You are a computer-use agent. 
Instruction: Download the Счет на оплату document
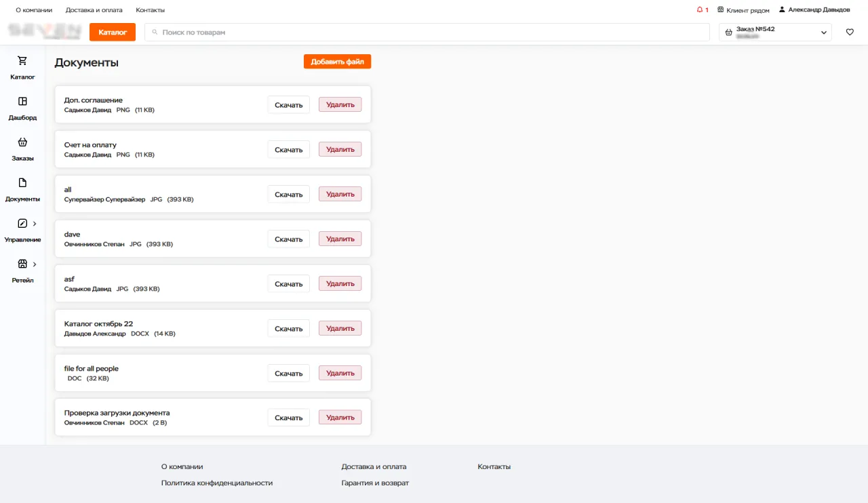(288, 150)
